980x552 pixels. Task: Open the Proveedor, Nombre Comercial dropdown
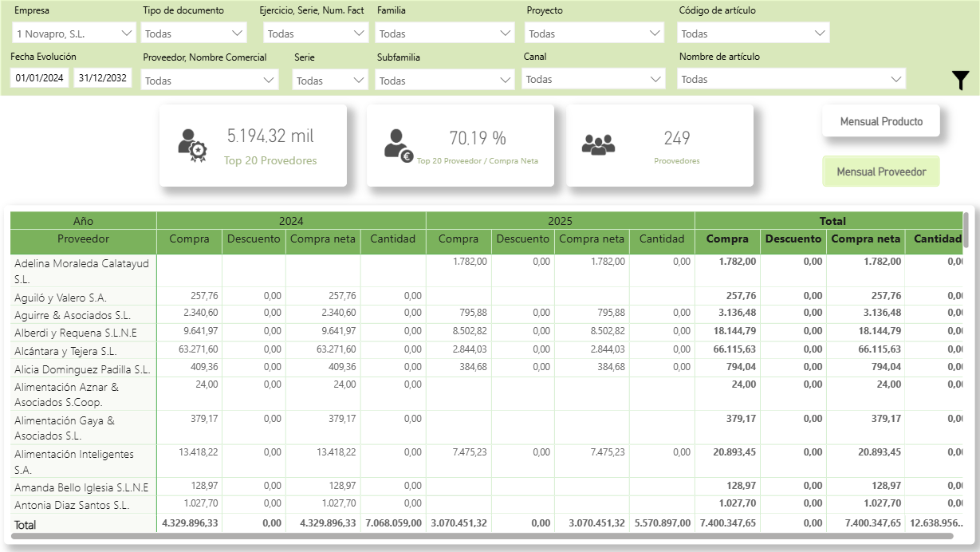[x=210, y=81]
